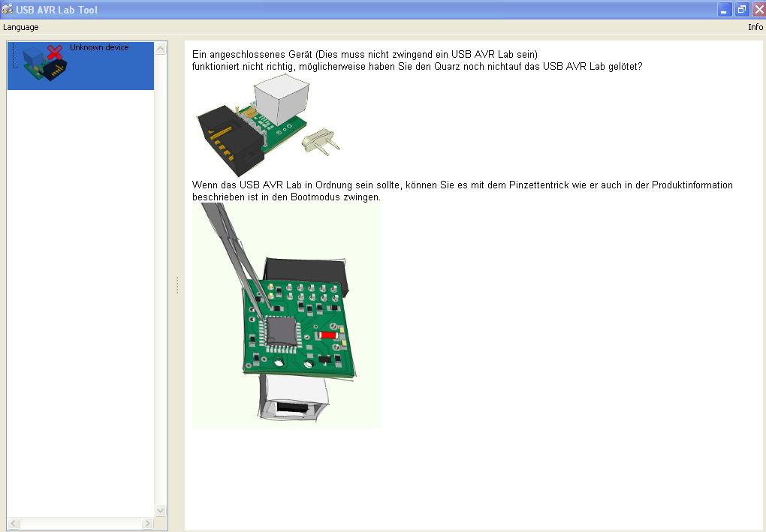Restore down the USB AVR Lab Tool window
766x532 pixels.
741,10
